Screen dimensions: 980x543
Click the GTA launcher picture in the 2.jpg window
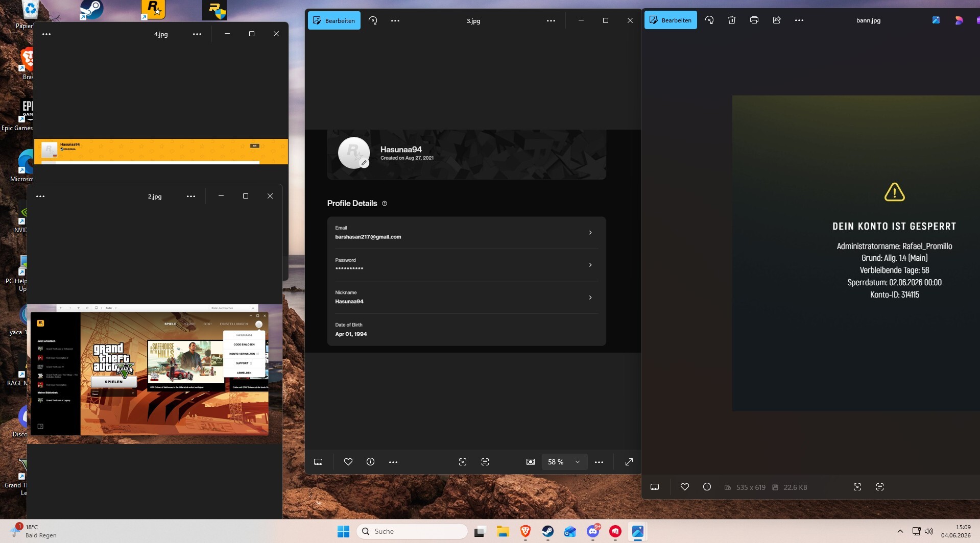coord(155,374)
